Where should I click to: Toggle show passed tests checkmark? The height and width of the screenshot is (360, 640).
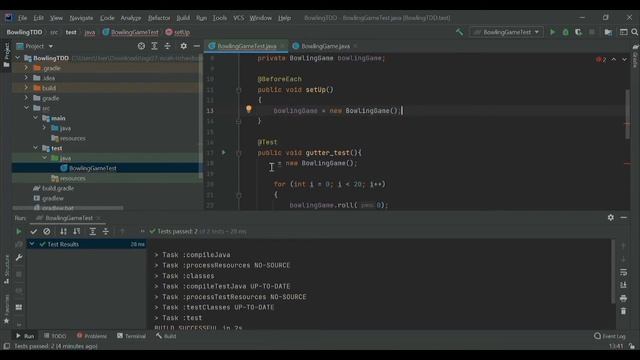[33, 231]
